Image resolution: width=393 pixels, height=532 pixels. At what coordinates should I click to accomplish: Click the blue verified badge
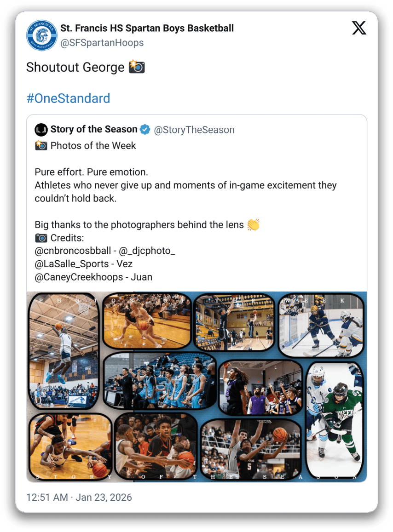pyautogui.click(x=145, y=130)
